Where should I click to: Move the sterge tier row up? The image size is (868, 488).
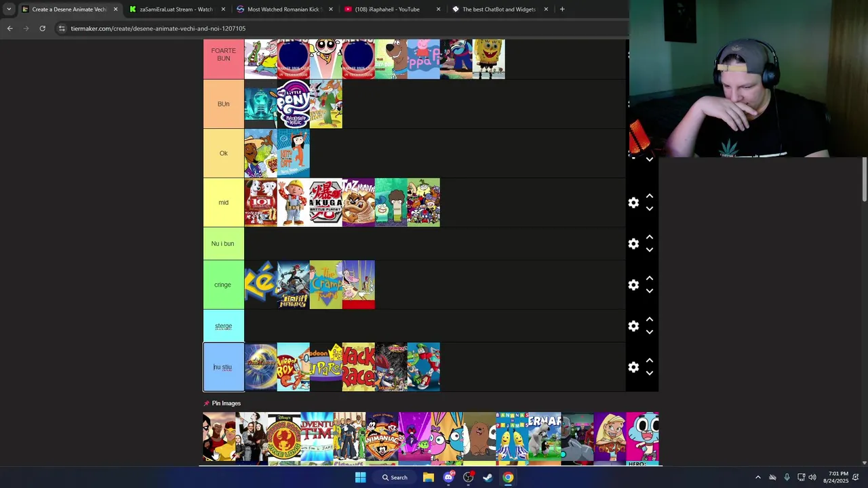650,319
